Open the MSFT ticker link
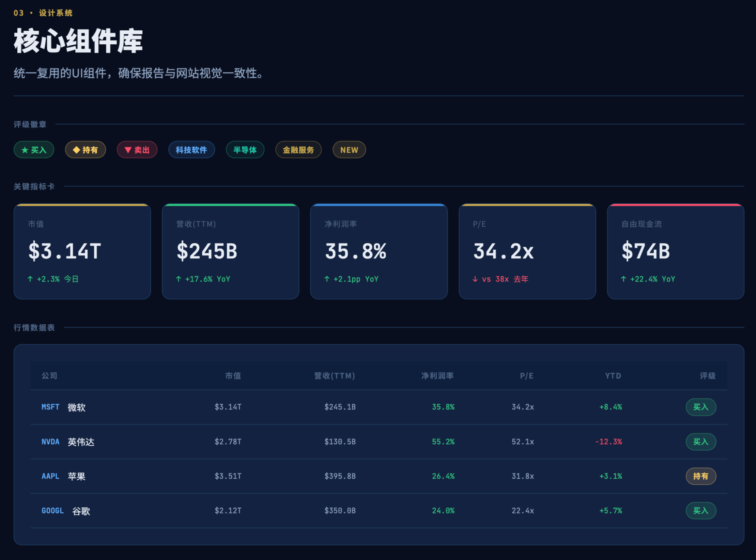The width and height of the screenshot is (756, 560). [50, 407]
